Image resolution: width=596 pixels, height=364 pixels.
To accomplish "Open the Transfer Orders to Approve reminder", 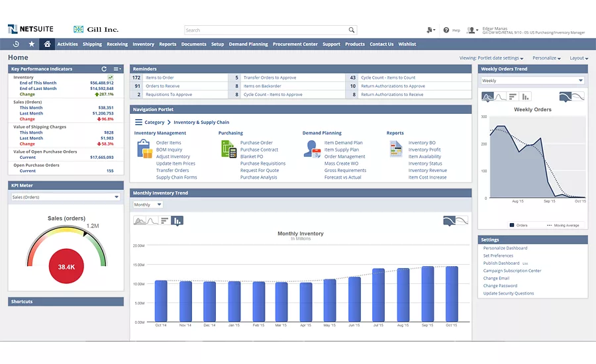I will [270, 77].
